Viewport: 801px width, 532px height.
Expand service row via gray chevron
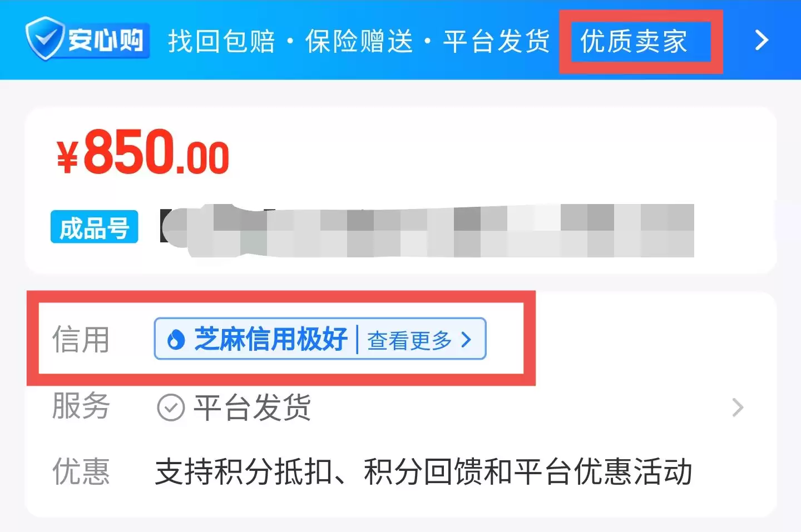click(738, 407)
